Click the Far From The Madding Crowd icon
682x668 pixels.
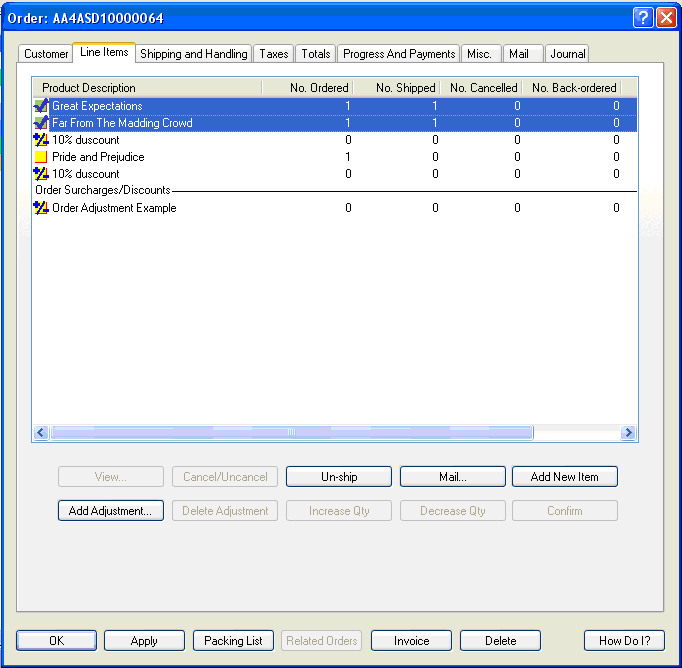(41, 123)
